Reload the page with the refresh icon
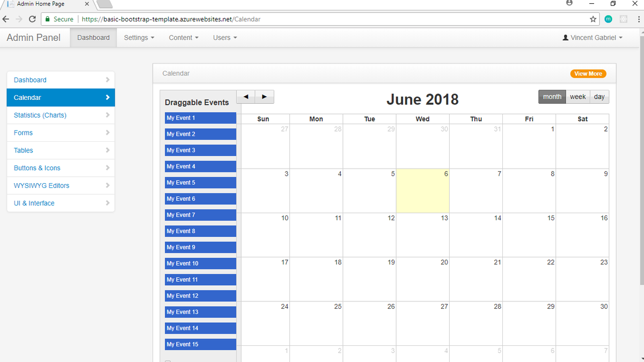The width and height of the screenshot is (644, 362). pyautogui.click(x=32, y=19)
